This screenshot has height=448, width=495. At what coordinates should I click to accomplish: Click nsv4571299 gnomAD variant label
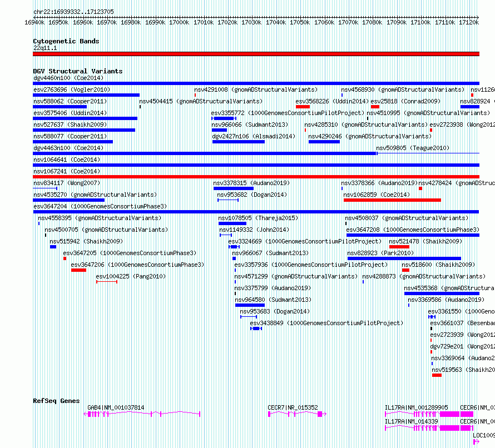coord(296,276)
